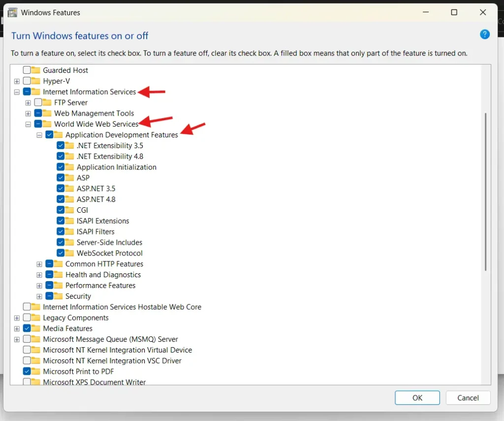The height and width of the screenshot is (421, 504).
Task: Confirm changes with the OK button
Action: coord(417,398)
